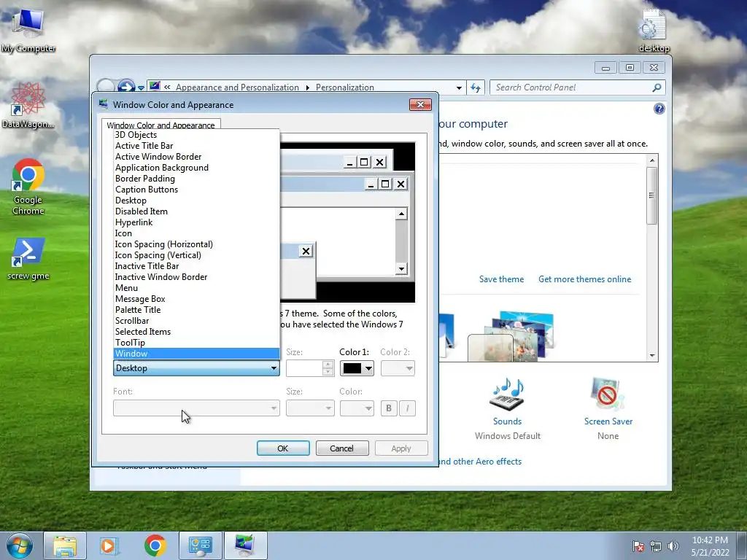Image resolution: width=747 pixels, height=560 pixels.
Task: Choose Active Title Bar in the list
Action: (196, 146)
